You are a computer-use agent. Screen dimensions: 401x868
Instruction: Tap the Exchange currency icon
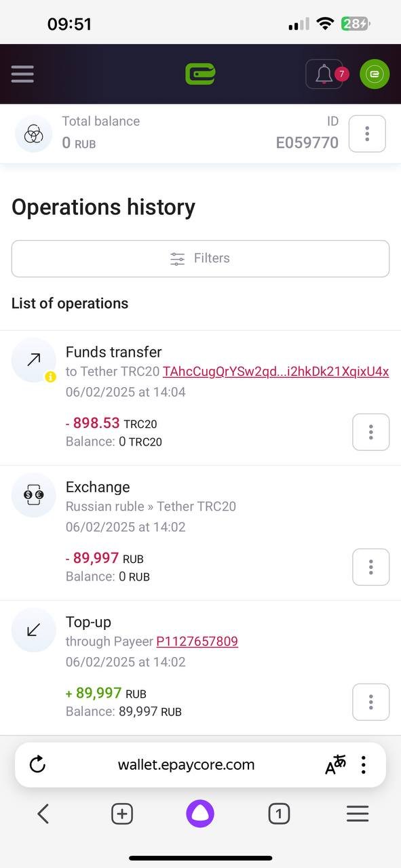[34, 495]
